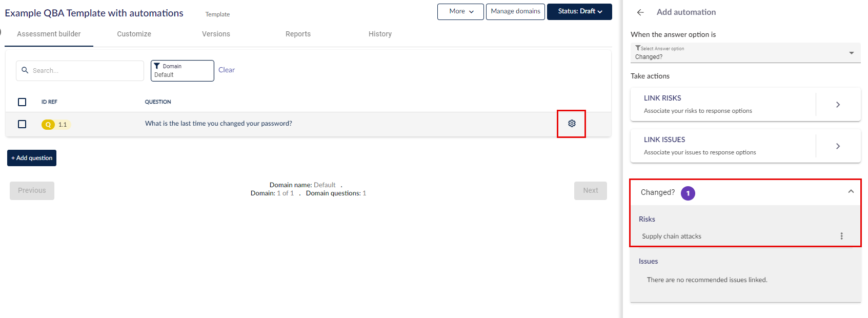Click the Domain questions: 1 text

pyautogui.click(x=336, y=193)
